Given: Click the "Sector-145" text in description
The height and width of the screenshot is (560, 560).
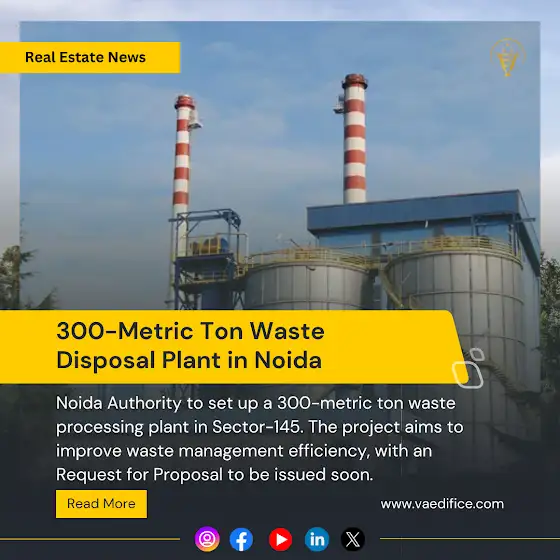Looking at the screenshot, I should coord(257,427).
